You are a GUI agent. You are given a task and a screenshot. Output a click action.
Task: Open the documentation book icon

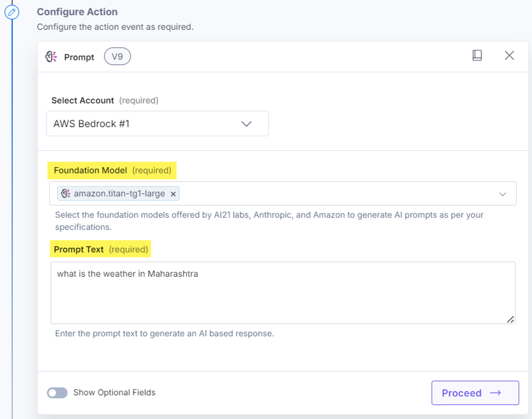477,56
